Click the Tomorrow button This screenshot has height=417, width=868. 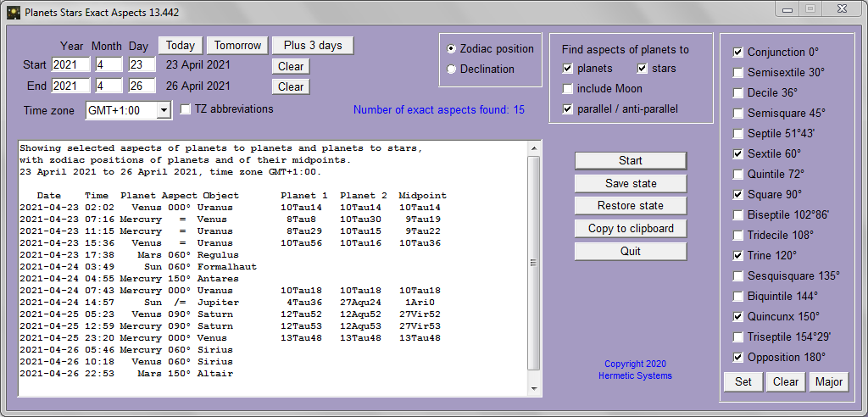coord(237,46)
